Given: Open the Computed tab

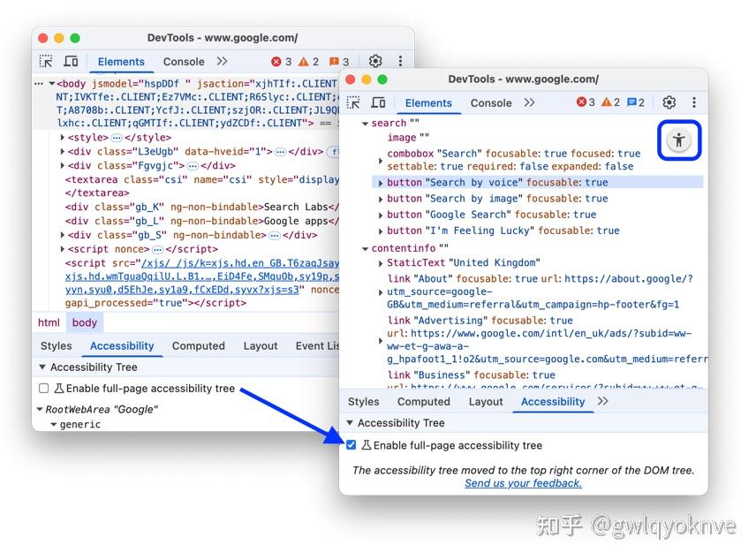Looking at the screenshot, I should (424, 401).
